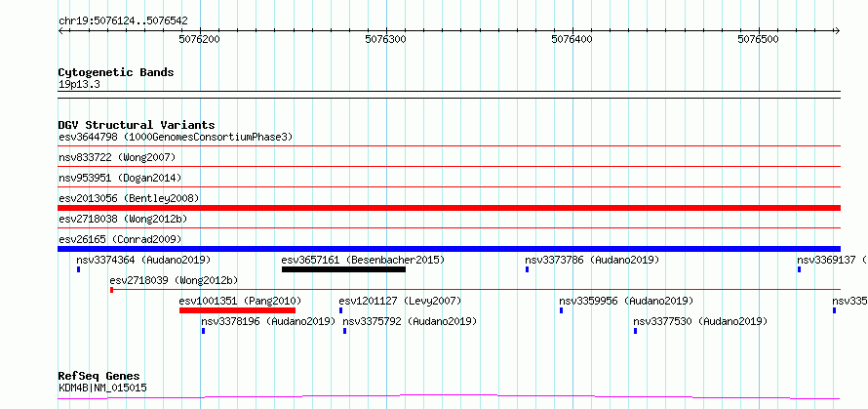Click the 19p13.3 cytogenetic band label
Screen dimensions: 868x409
(x=79, y=85)
